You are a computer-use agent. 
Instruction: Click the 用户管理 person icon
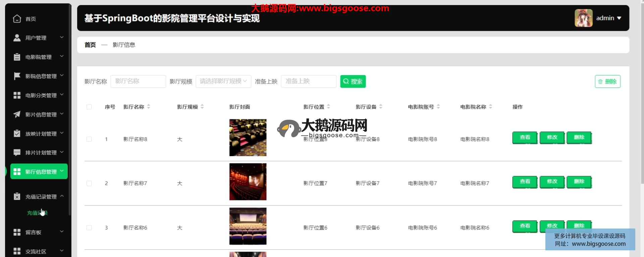pos(17,38)
